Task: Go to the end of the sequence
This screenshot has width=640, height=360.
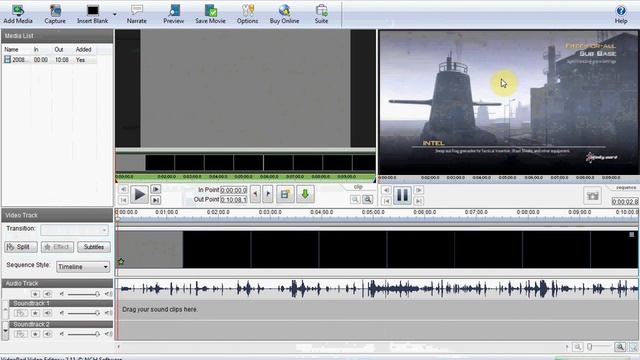Action: [x=418, y=201]
